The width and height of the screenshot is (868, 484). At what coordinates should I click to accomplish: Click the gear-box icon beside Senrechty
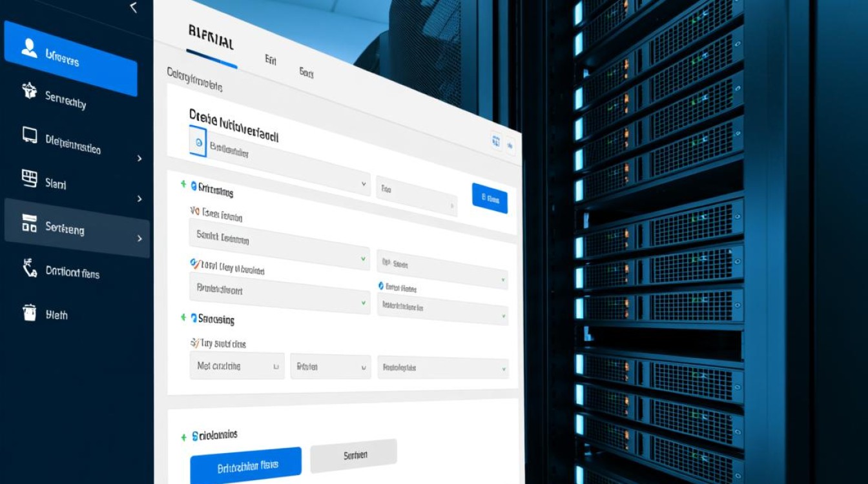(29, 90)
